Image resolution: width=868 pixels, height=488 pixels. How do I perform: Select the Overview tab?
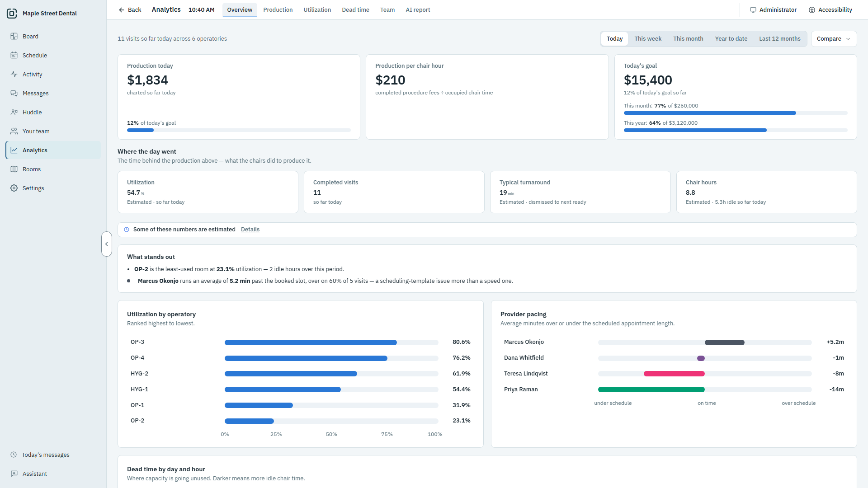pyautogui.click(x=240, y=10)
